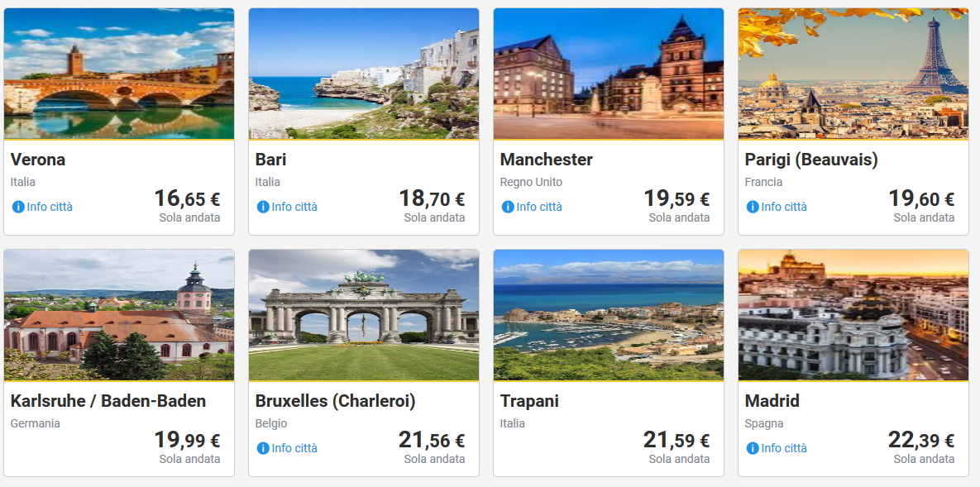Choose the 18,70 € Bari fare
This screenshot has width=980, height=487.
[432, 199]
